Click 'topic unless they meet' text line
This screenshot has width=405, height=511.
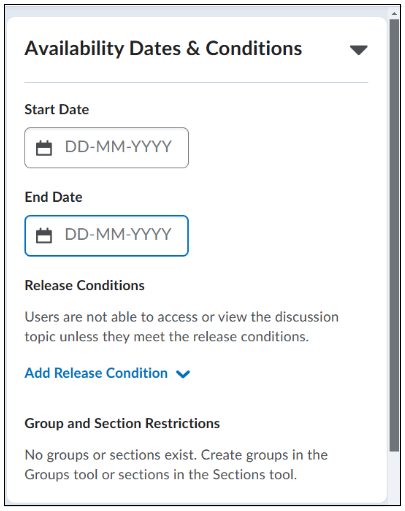click(x=167, y=337)
